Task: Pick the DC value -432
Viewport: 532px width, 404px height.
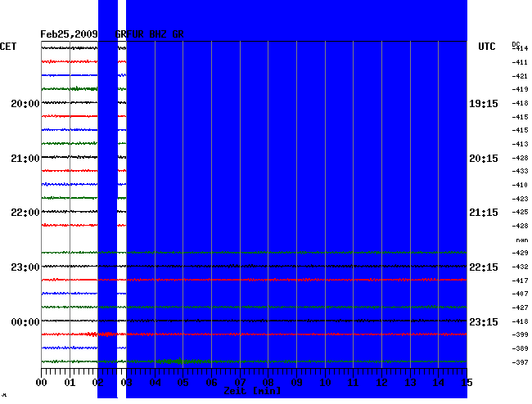Action: coord(520,267)
